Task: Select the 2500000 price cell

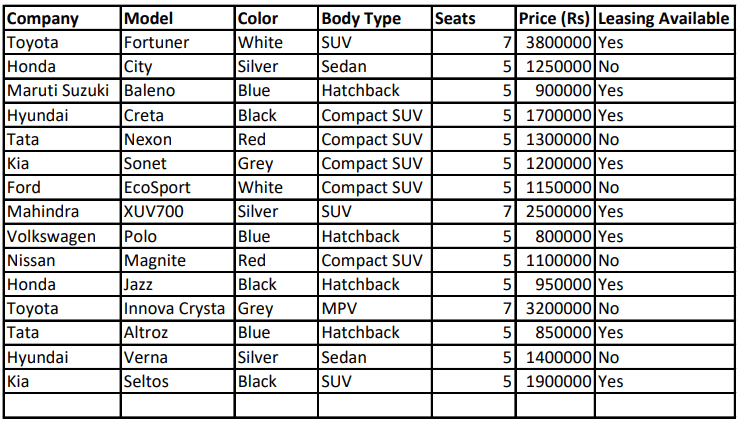Action: [x=559, y=212]
